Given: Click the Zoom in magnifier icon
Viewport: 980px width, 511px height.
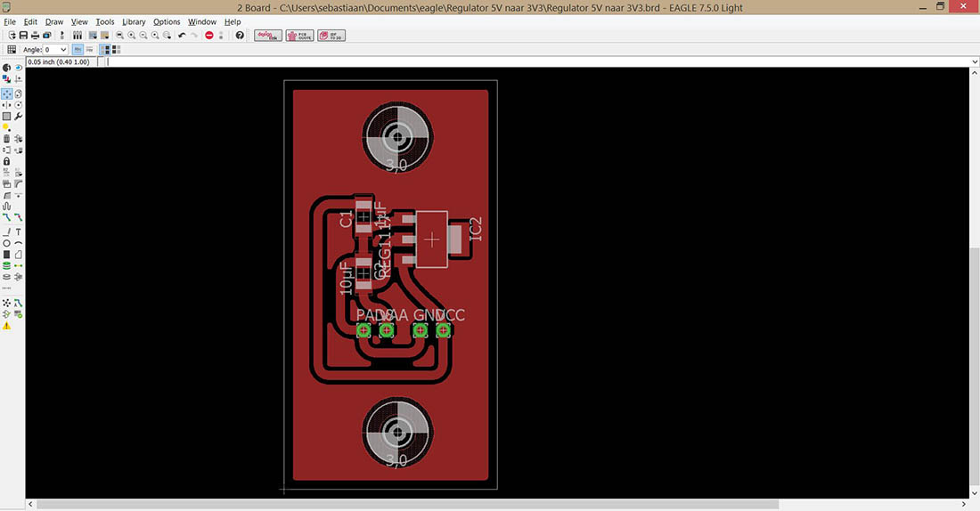Looking at the screenshot, I should point(131,36).
